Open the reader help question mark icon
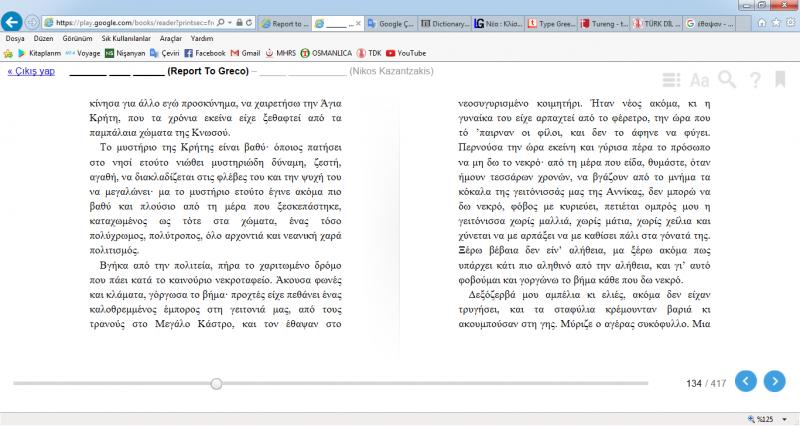This screenshot has height=426, width=800. click(x=755, y=80)
